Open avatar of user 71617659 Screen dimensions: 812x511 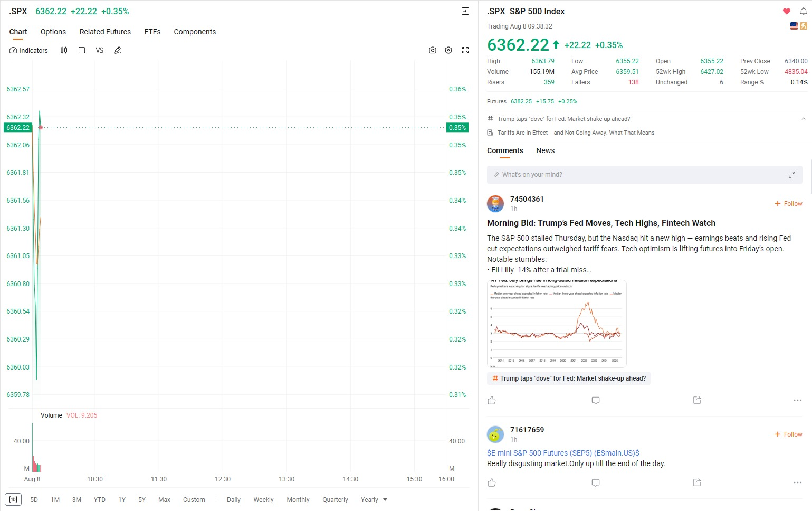[x=495, y=434]
